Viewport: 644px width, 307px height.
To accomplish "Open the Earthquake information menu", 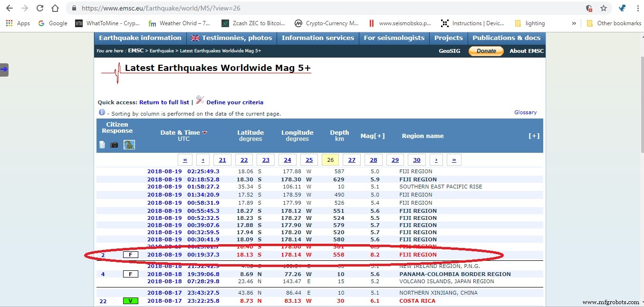I will pos(140,38).
